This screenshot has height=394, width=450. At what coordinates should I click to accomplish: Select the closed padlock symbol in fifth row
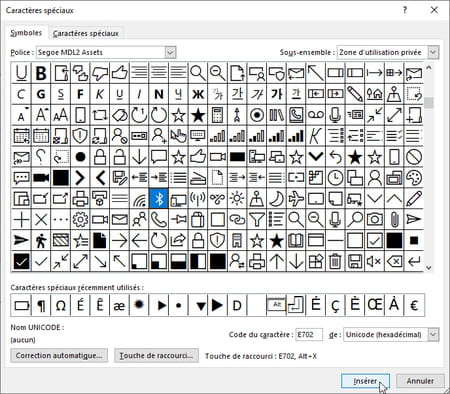click(100, 157)
